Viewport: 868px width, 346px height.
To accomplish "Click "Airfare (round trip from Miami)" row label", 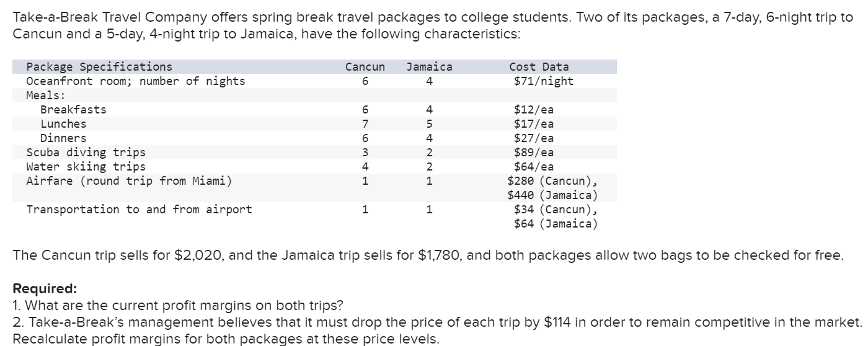I will (129, 181).
